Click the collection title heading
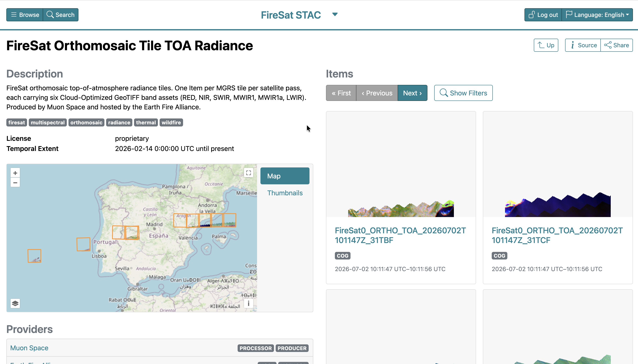This screenshot has width=638, height=364. point(130,46)
